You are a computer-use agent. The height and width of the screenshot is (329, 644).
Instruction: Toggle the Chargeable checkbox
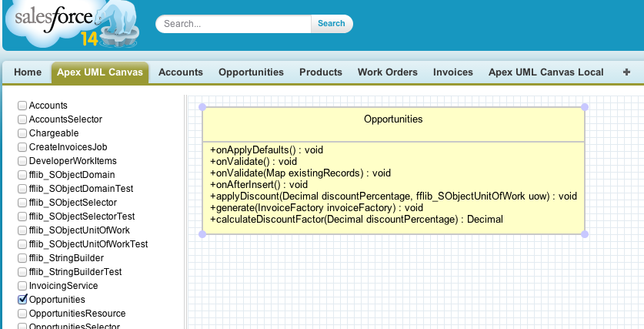click(22, 133)
